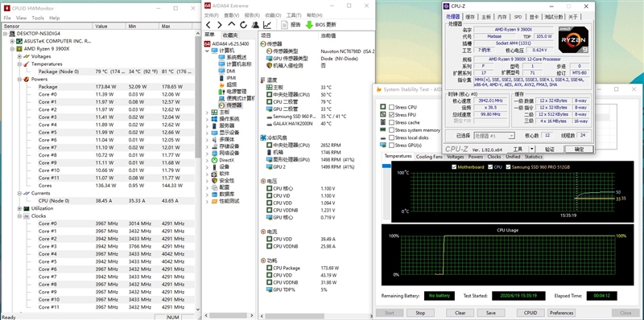This screenshot has height=320, width=644.
Task: Expand the 服务器 node in AIDA64 tree
Action: 207,125
